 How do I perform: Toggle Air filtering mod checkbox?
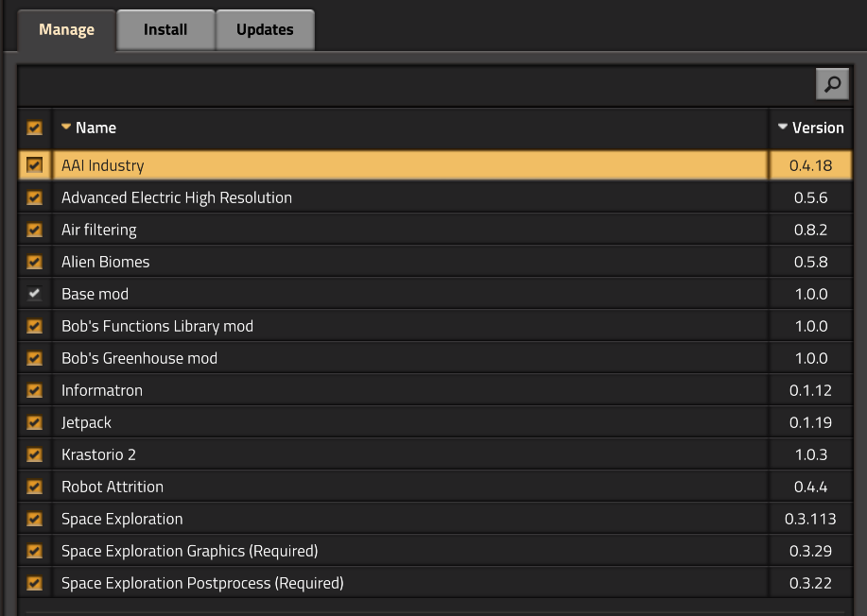(x=35, y=230)
